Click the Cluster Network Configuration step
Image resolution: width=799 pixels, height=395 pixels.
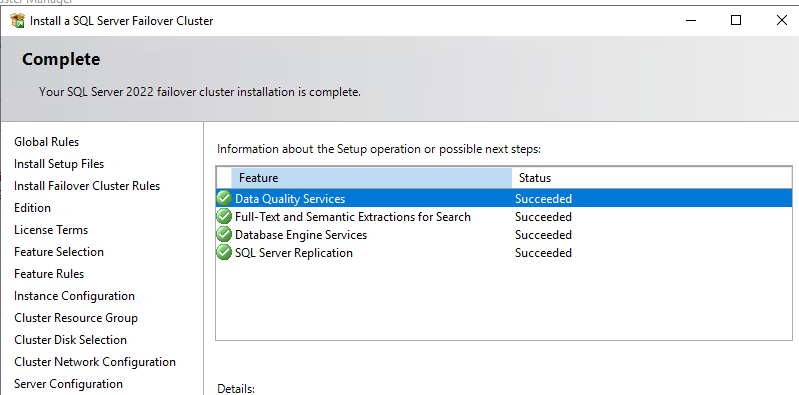(95, 362)
